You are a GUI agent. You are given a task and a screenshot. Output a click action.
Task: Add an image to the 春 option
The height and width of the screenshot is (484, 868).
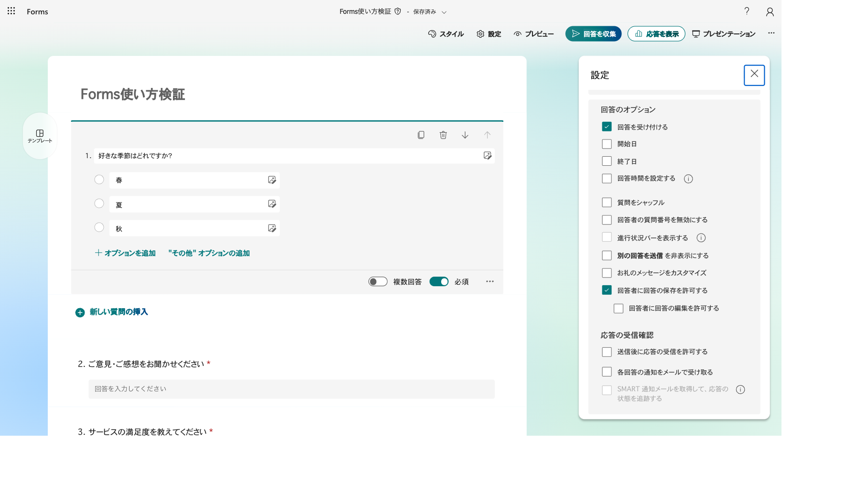click(x=272, y=180)
